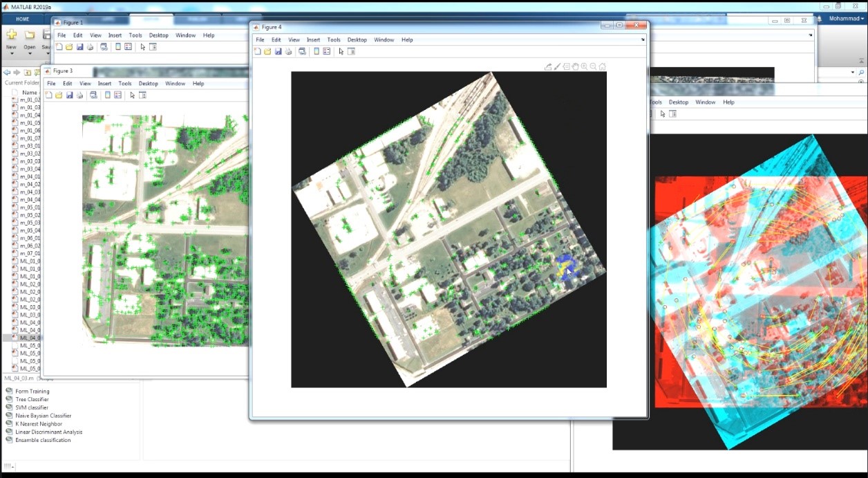Print Figure 3 with the printer icon
Viewport: 868px width, 478px height.
coord(79,95)
